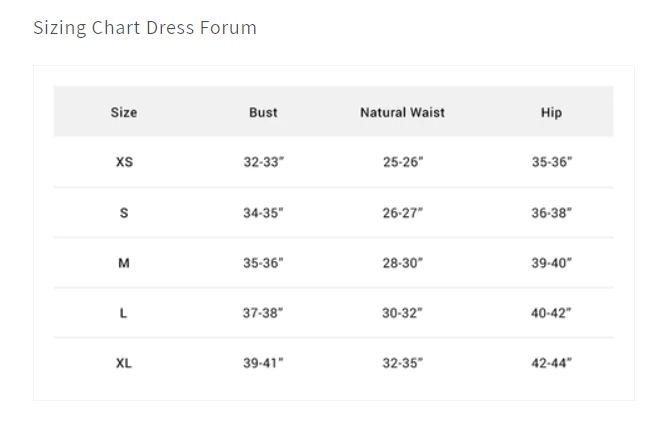668x422 pixels.
Task: Click the XL size row label
Action: [x=124, y=363]
